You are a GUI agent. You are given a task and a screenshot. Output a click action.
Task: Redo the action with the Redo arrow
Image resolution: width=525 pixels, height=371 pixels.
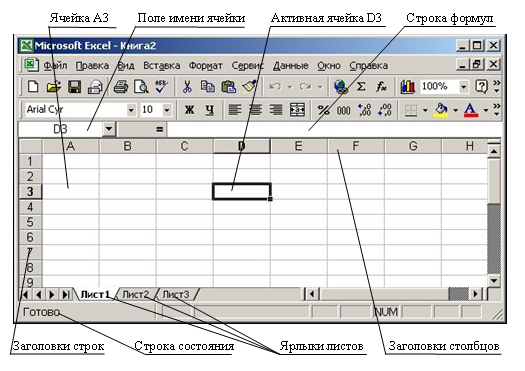[305, 87]
